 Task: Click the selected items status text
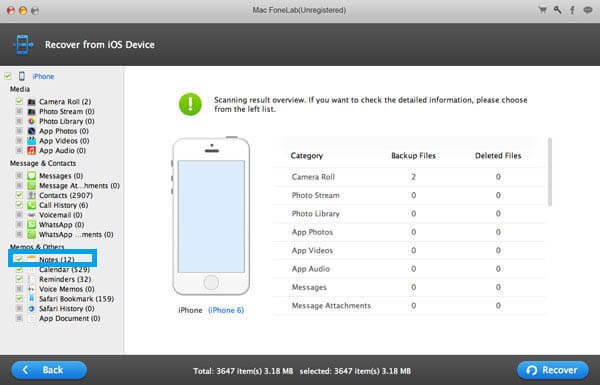click(x=355, y=371)
